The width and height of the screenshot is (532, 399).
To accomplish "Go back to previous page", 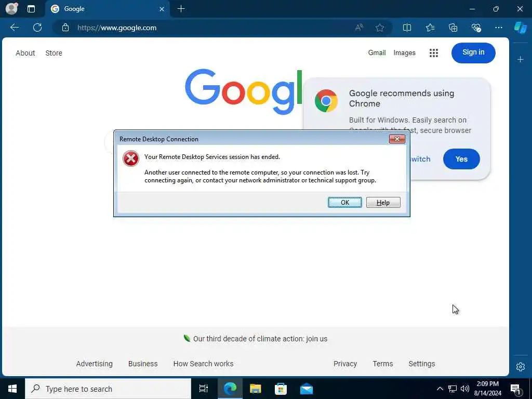I will [x=15, y=28].
